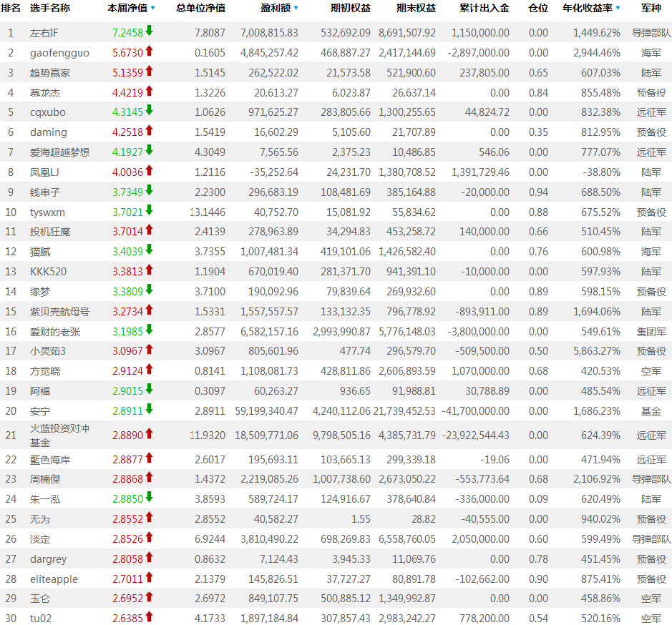Click the 累计出入金 column header
This screenshot has width=672, height=625.
click(484, 8)
